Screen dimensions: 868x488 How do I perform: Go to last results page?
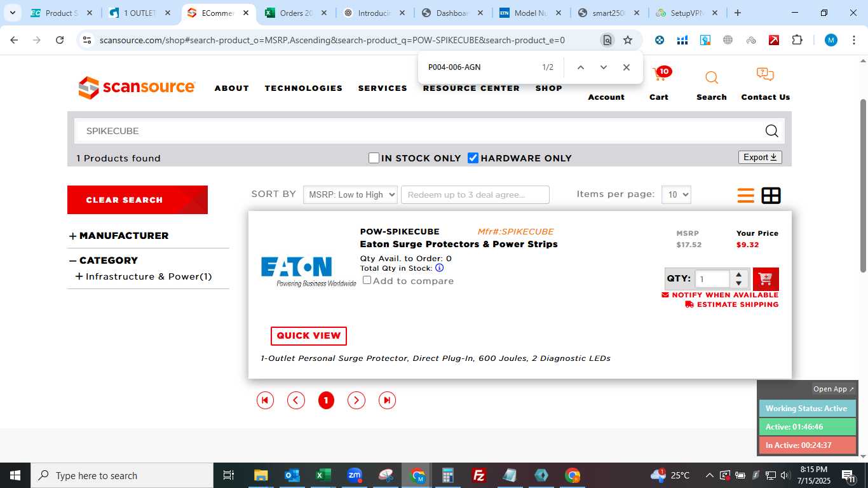point(387,400)
